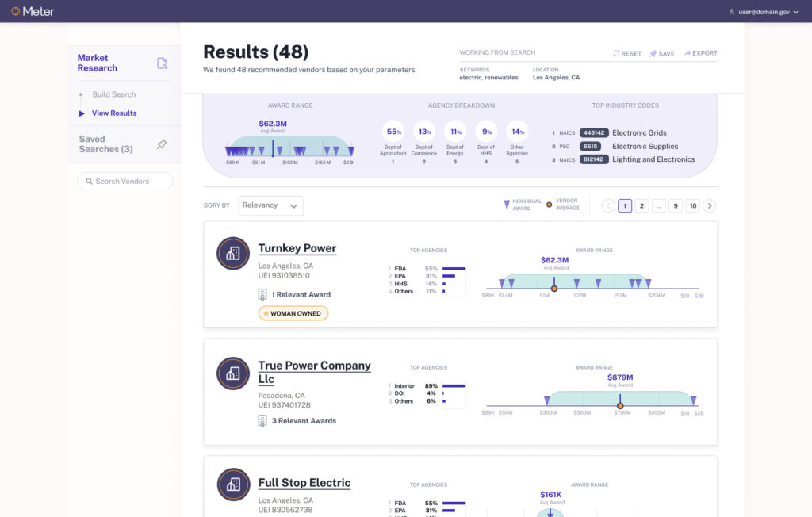Save the current search
Viewport: 812px width, 517px height.
pos(661,54)
